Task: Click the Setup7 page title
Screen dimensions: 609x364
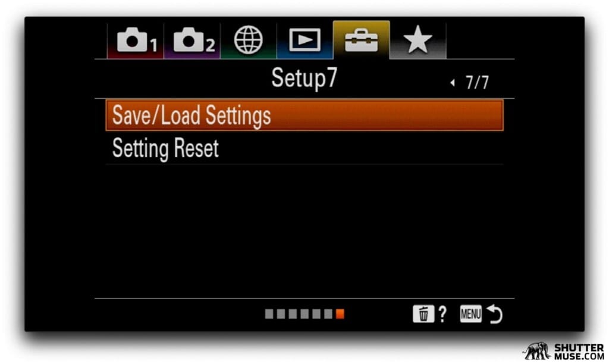Action: [304, 79]
